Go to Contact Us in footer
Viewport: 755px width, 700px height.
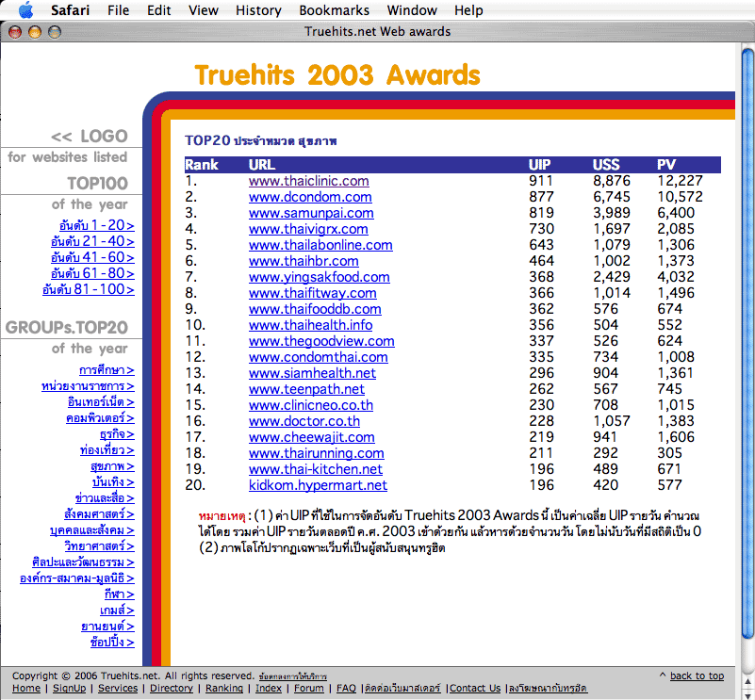pos(474,689)
